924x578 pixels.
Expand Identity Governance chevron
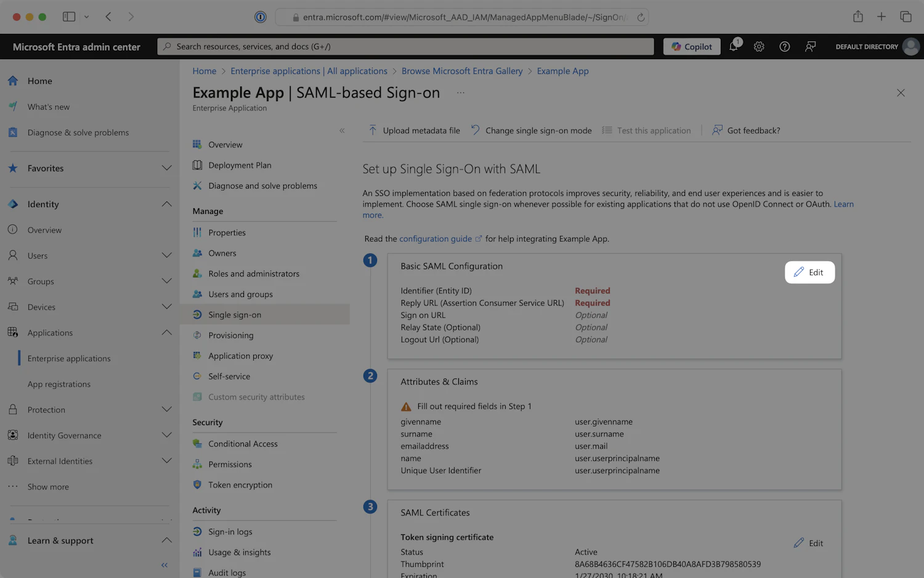coord(167,435)
